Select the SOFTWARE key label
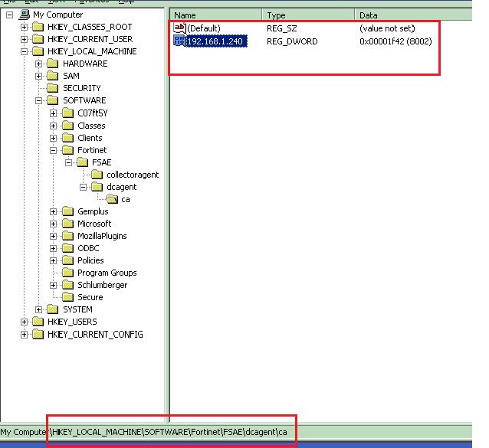Screen dimensions: 489x448 tap(84, 100)
